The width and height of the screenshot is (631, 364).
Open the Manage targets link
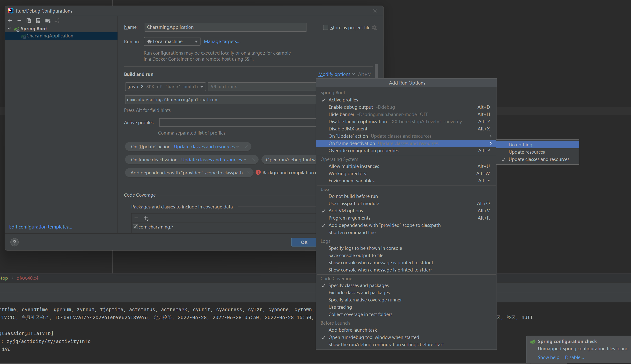[222, 42]
